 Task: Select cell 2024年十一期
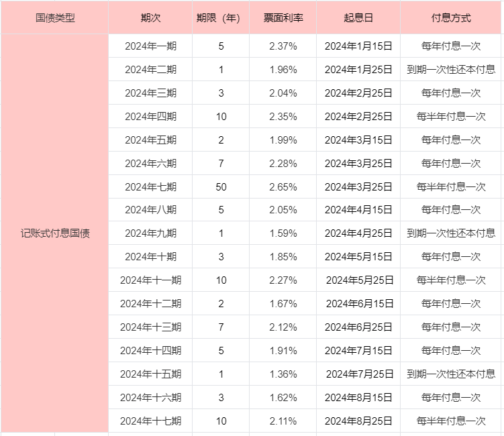coord(150,280)
